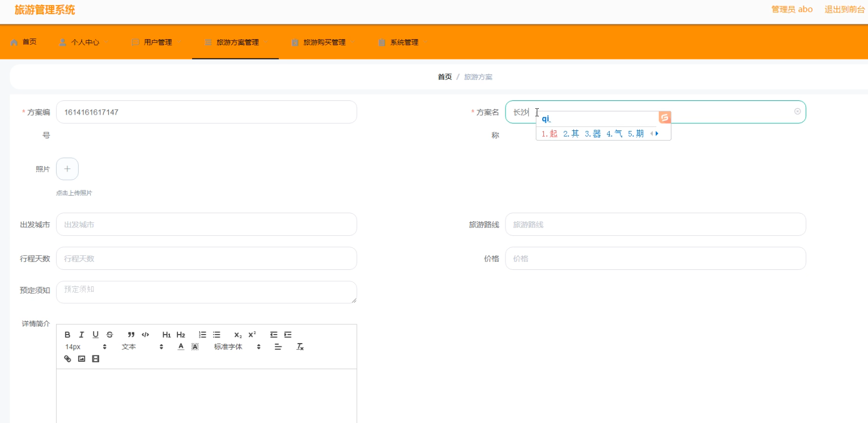Open the text color picker
This screenshot has width=868, height=423.
(x=181, y=346)
